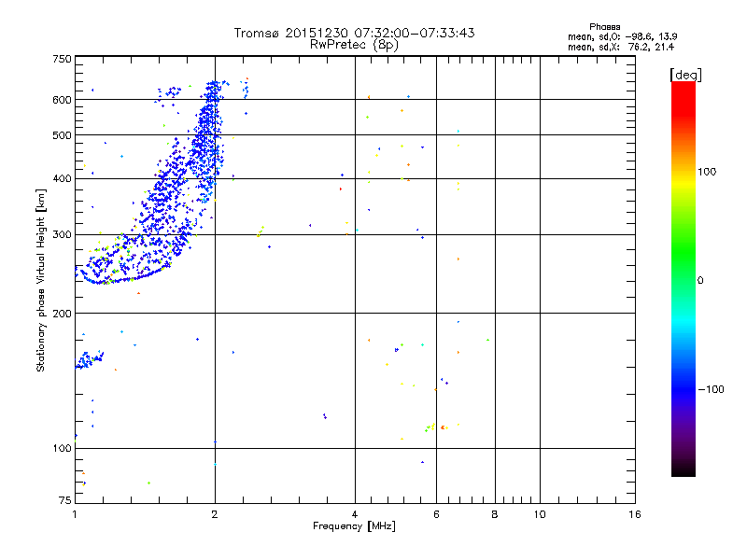Screen dimensions: 747x560
Task: Click the 'RwPretec (8p)' subtitle
Action: [x=354, y=45]
